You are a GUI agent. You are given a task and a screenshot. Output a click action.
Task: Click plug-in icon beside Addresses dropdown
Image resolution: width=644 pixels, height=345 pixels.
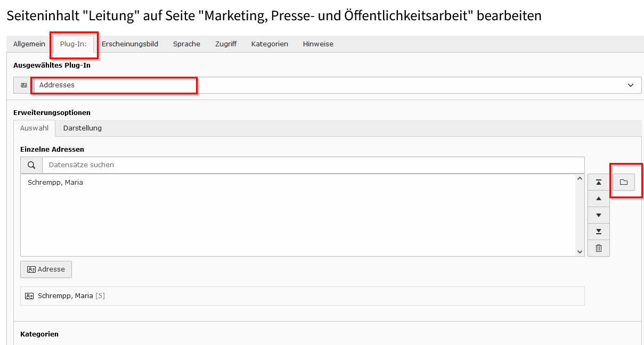[x=23, y=85]
